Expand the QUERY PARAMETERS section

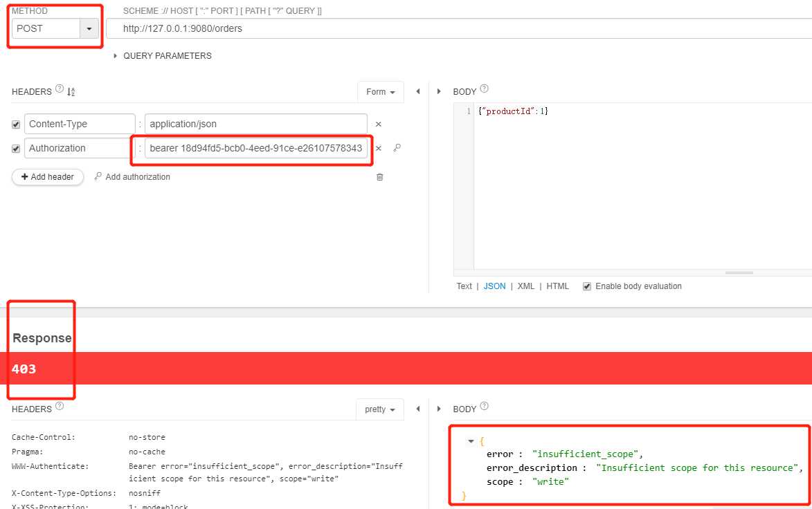tap(163, 56)
